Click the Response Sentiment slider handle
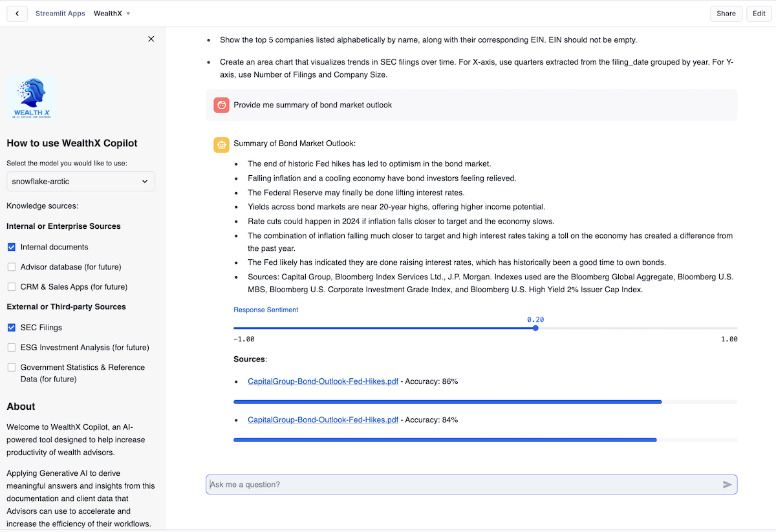The height and width of the screenshot is (532, 776). coord(535,328)
